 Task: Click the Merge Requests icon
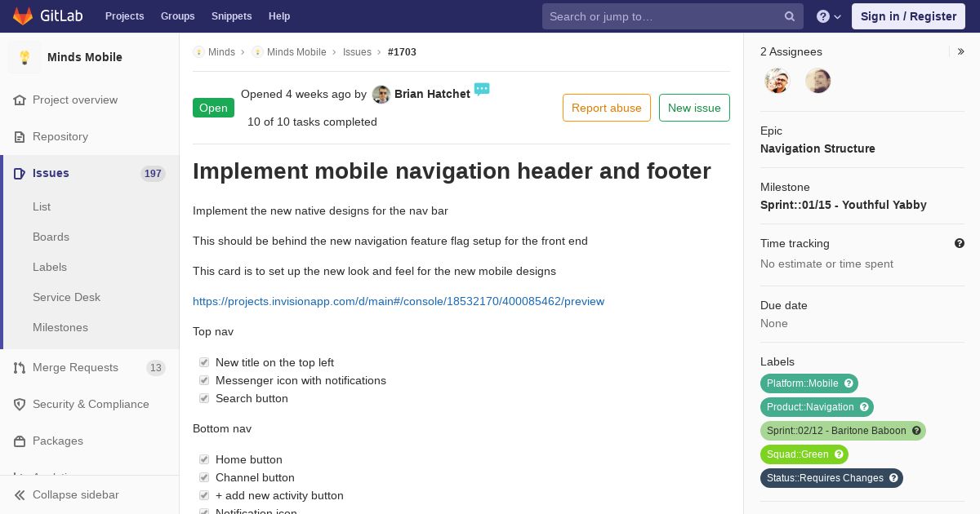click(x=20, y=367)
